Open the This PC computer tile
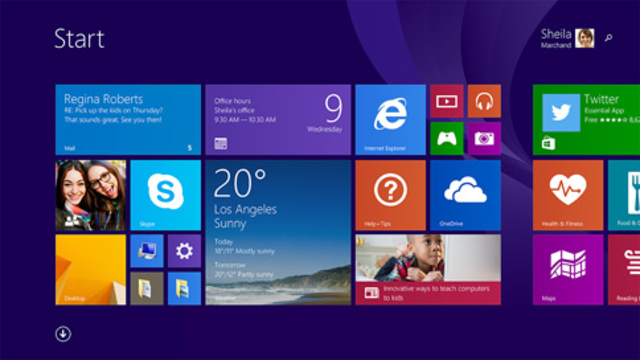The width and height of the screenshot is (640, 360). tap(147, 251)
